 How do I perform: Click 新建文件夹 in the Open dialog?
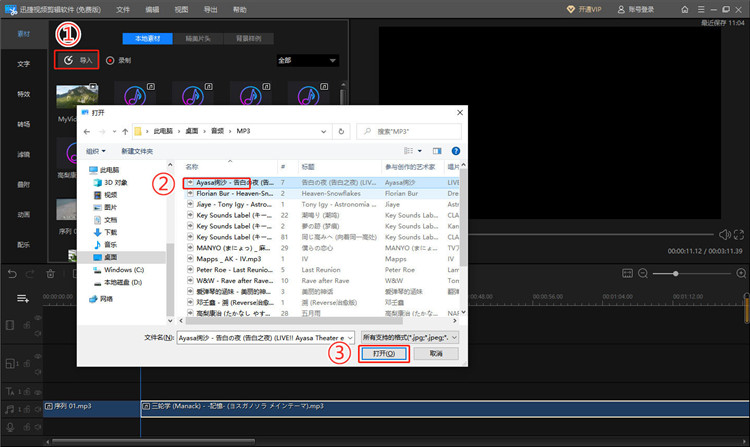tap(137, 151)
